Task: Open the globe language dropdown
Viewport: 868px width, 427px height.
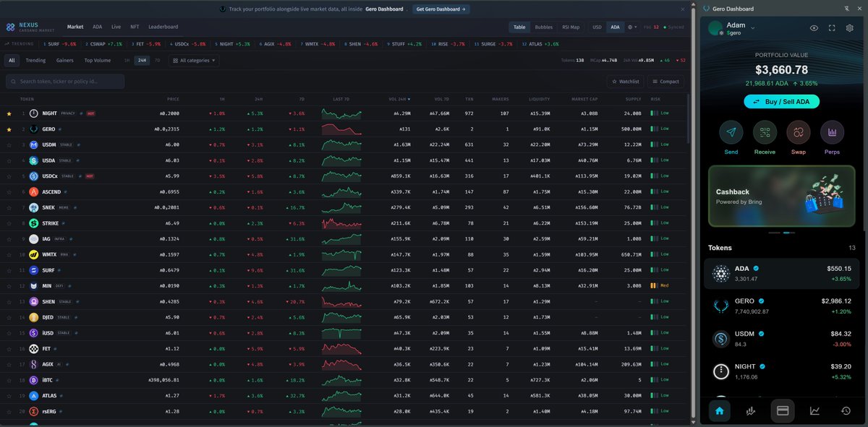Action: click(632, 27)
